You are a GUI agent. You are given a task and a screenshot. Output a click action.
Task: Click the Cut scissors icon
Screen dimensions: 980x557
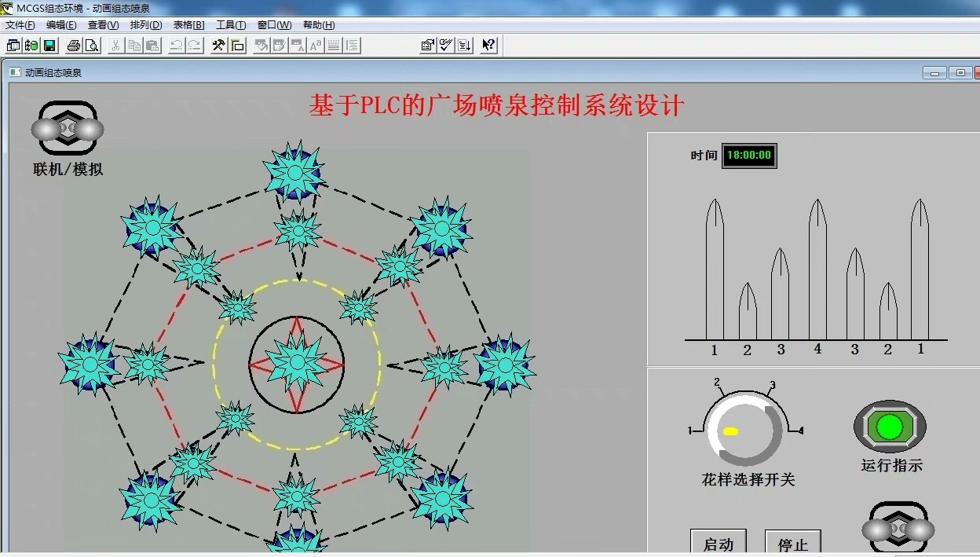[x=115, y=45]
